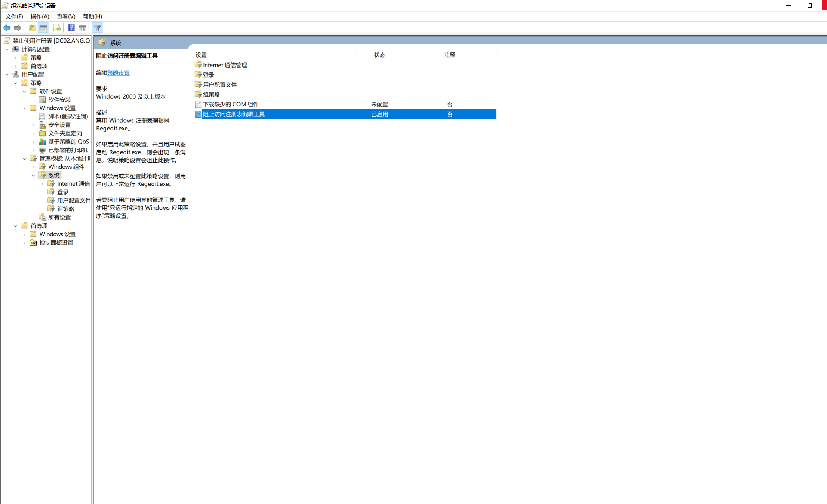Sort list by 状态 column header

(x=379, y=55)
